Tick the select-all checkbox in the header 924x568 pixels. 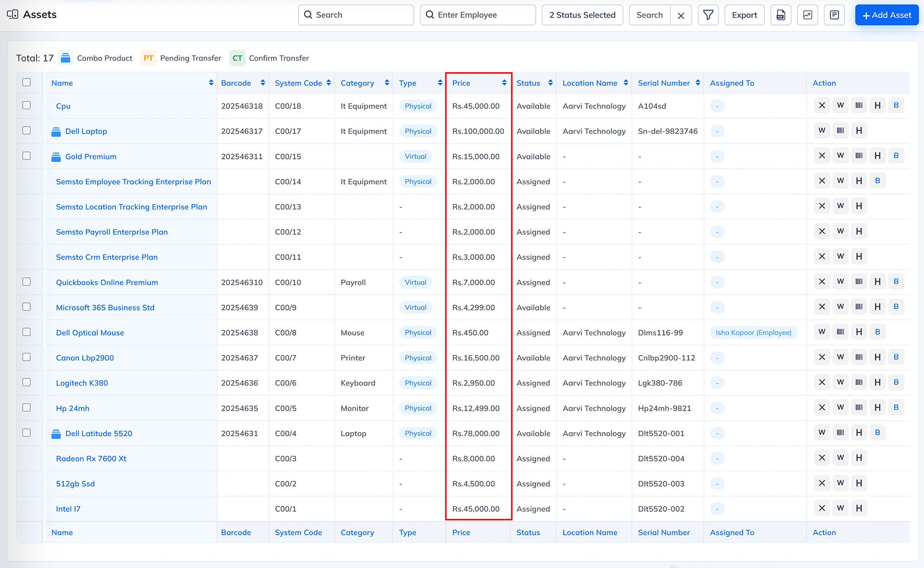pyautogui.click(x=26, y=82)
